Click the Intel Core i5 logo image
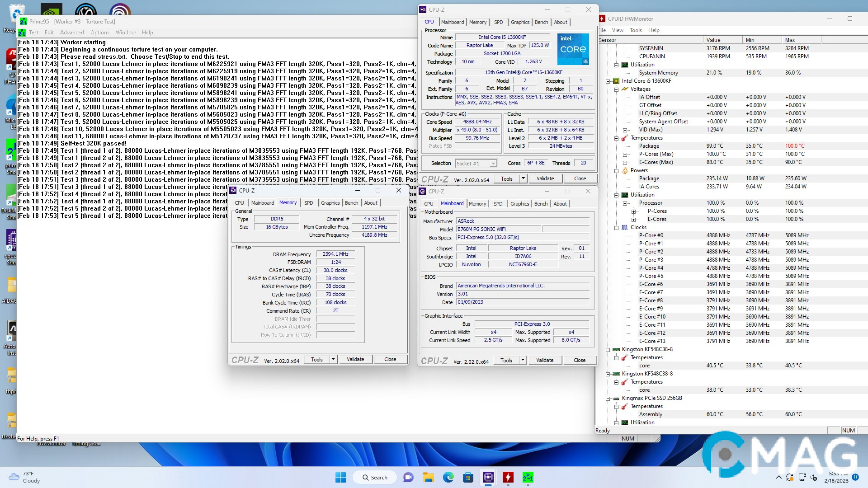 click(573, 49)
